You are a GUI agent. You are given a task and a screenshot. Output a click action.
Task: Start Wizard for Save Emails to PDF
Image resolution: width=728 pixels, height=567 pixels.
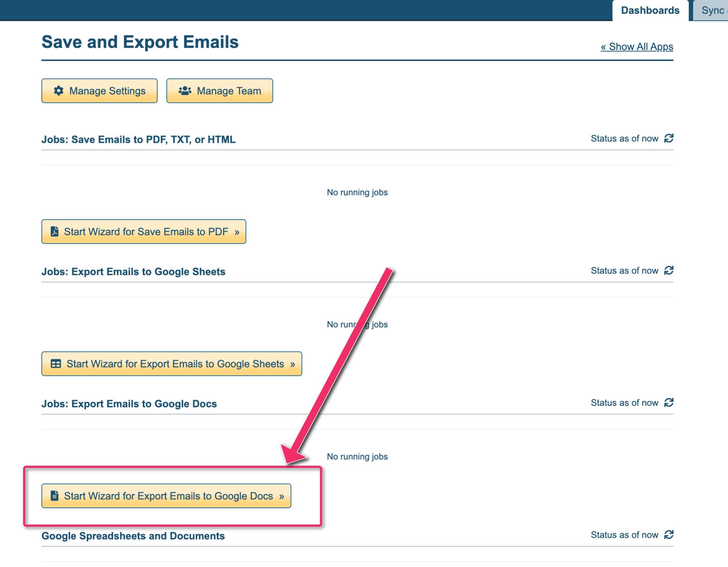(144, 232)
